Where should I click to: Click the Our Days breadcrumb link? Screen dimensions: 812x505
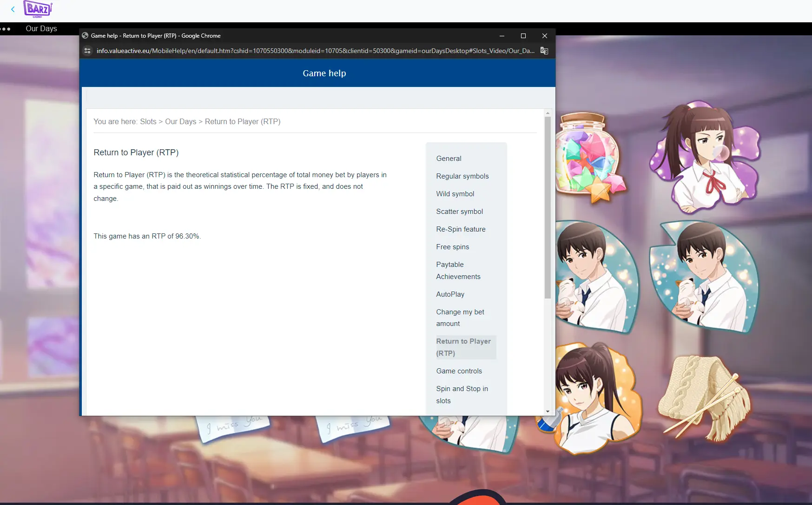point(181,121)
